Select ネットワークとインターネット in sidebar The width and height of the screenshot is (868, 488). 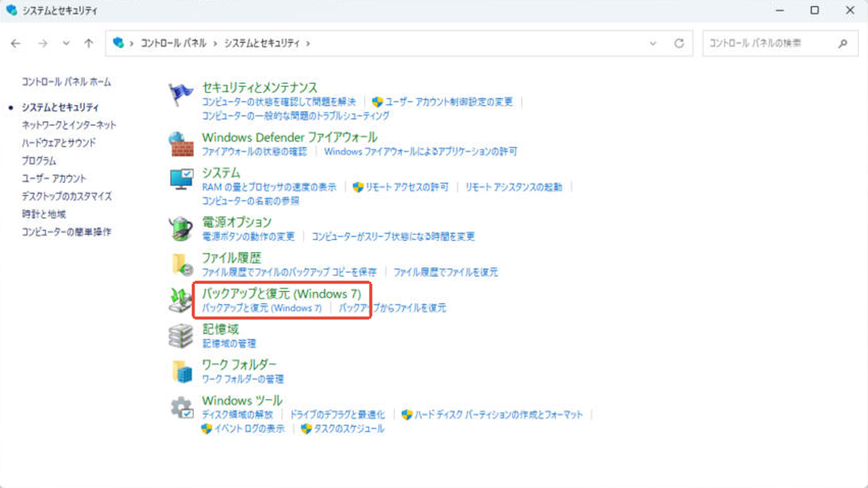69,125
